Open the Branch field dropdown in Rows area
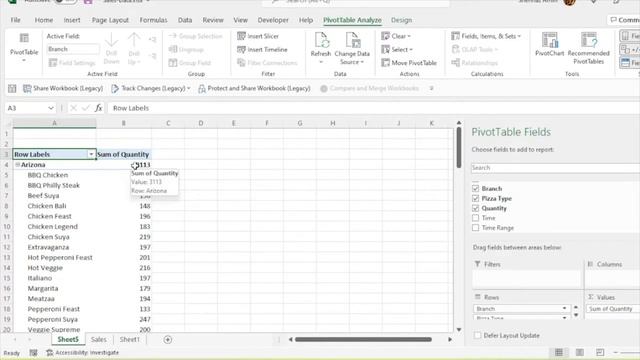The image size is (640, 360). click(x=564, y=309)
